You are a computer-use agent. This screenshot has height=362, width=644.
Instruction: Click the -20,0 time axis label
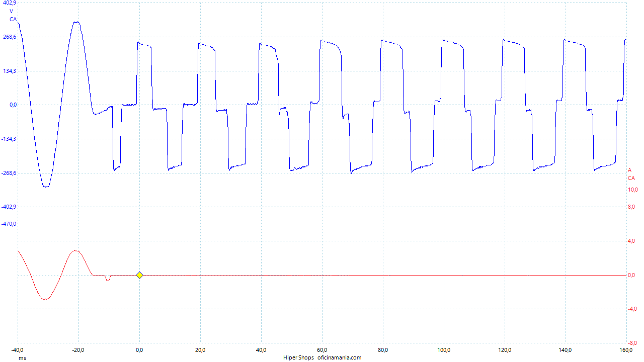(x=78, y=350)
